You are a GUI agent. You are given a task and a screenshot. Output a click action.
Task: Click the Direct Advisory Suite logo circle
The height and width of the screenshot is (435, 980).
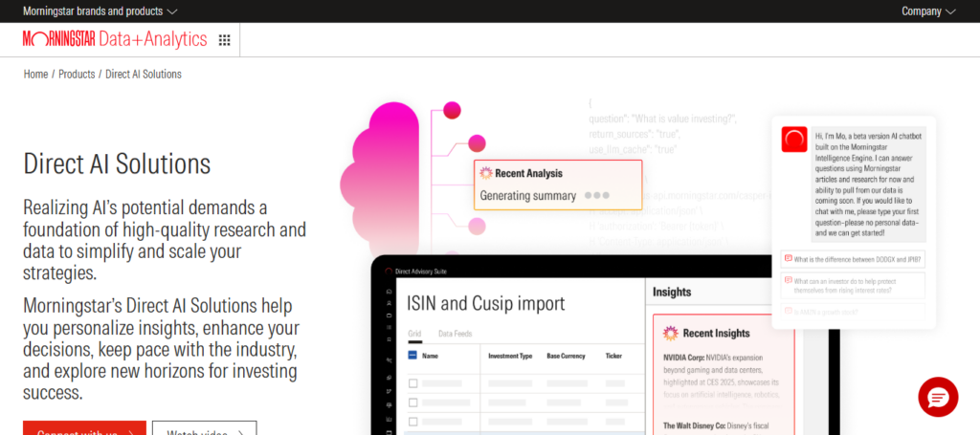(389, 272)
